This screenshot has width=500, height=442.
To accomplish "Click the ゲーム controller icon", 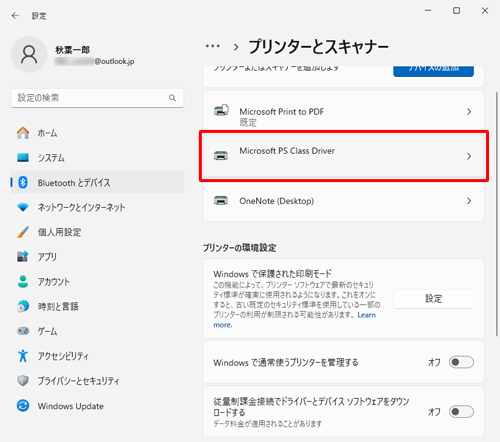I will [23, 331].
